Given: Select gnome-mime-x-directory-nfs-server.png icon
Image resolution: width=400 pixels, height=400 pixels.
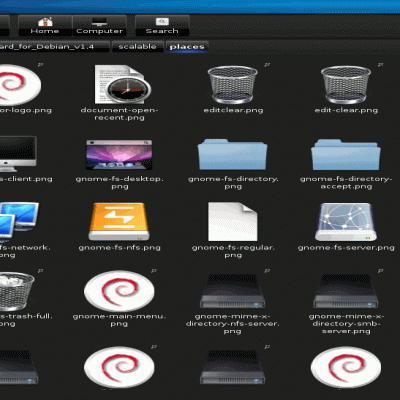Looking at the screenshot, I should pos(232,291).
